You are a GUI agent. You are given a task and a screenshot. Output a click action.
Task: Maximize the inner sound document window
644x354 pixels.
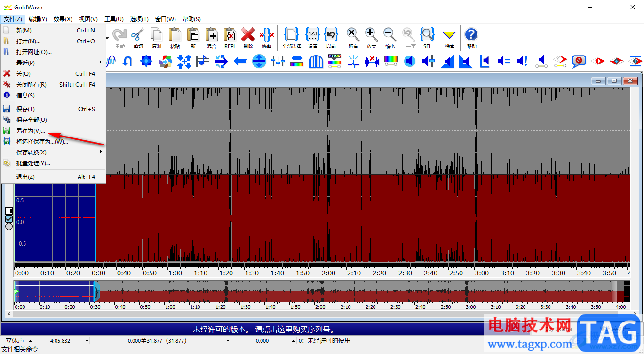coord(614,81)
